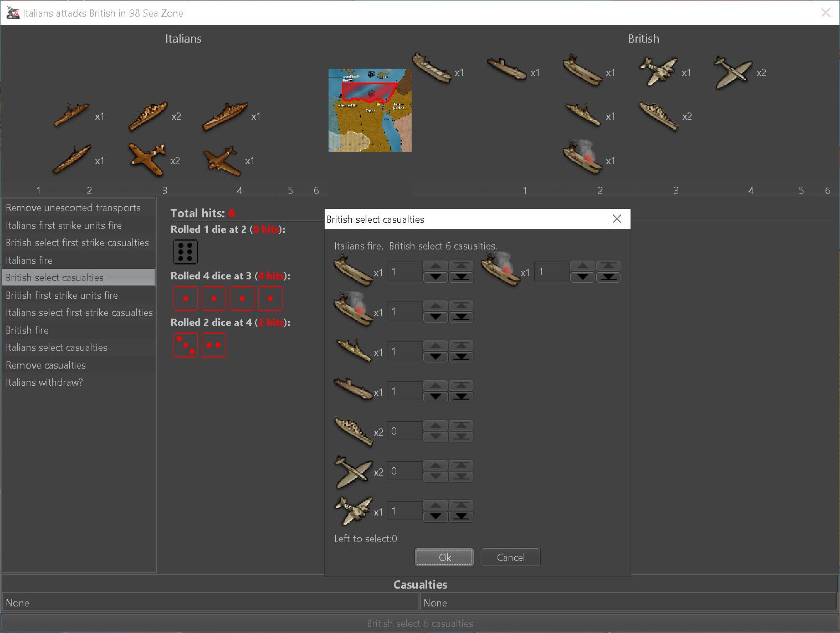This screenshot has width=840, height=633.
Task: Set right-column burning ship casualties to minimum
Action: 608,277
